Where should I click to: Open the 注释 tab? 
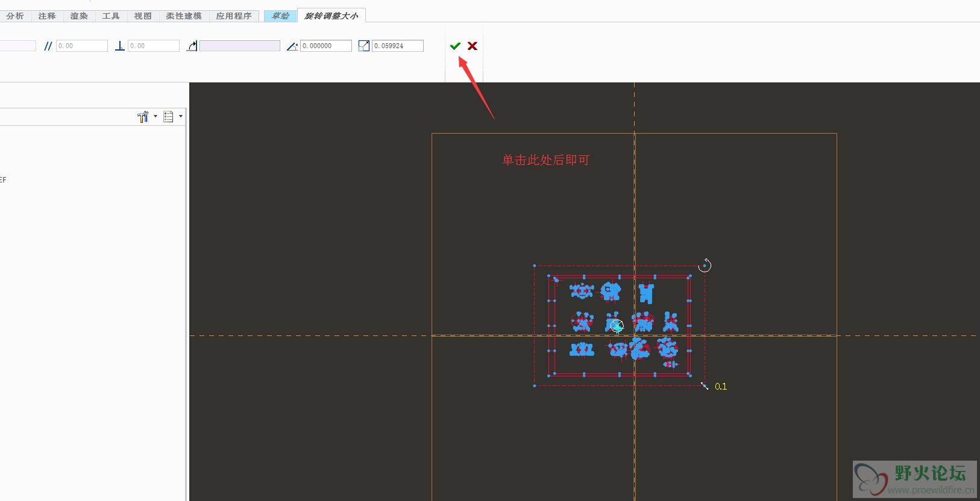pos(47,16)
